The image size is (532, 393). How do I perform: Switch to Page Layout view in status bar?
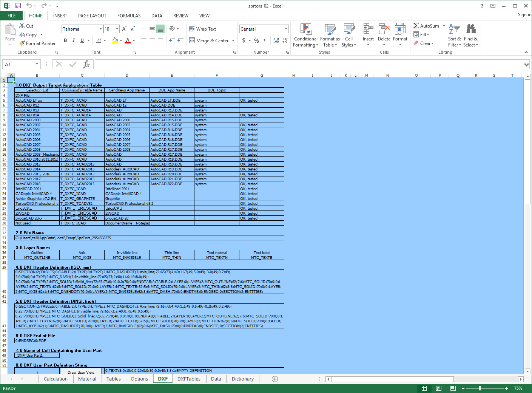tap(439, 388)
